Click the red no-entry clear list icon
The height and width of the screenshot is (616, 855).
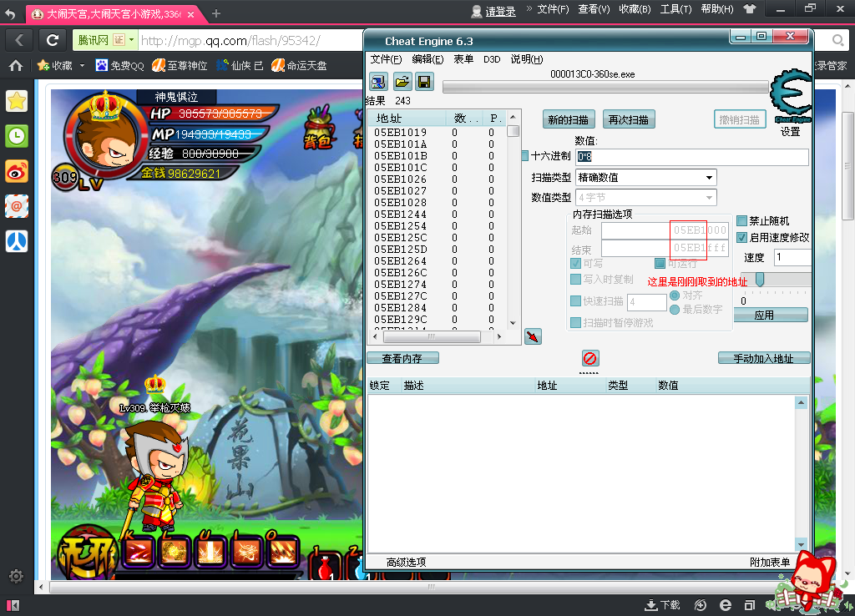tap(590, 358)
